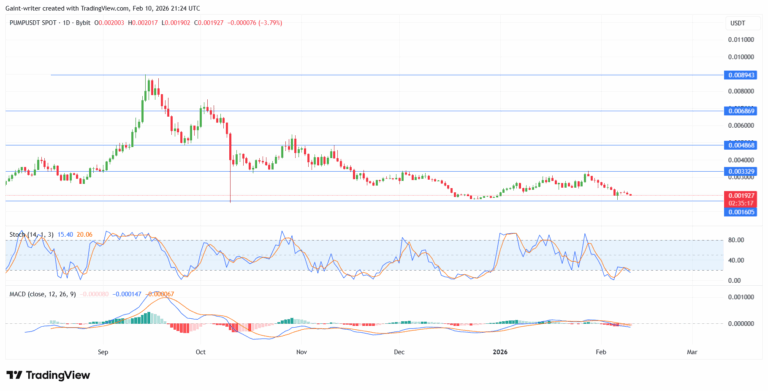Click the Oct label on the time axis

[x=200, y=352]
